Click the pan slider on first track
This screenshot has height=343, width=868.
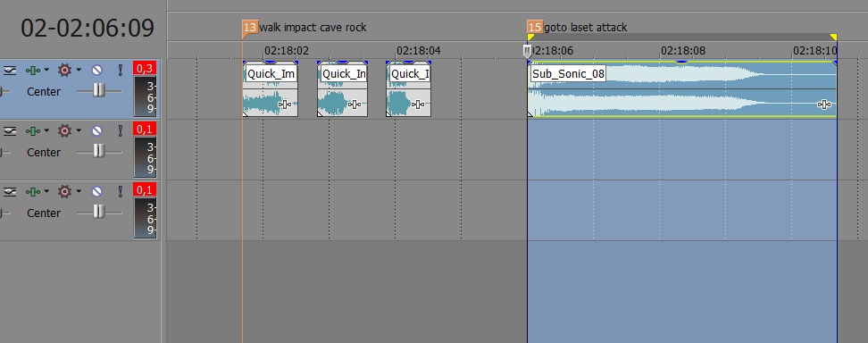pos(98,90)
